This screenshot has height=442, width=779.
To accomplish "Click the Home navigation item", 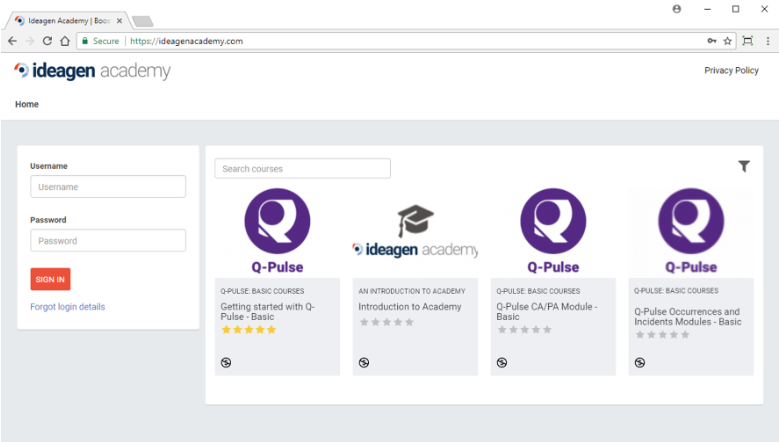I will (27, 104).
